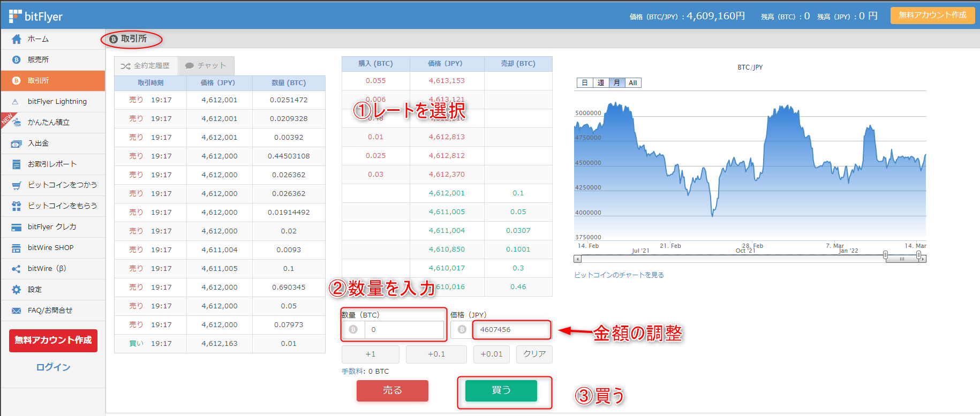The width and height of the screenshot is (980, 416).
Task: Click the bitcoin icon beside price field
Action: pos(462,330)
